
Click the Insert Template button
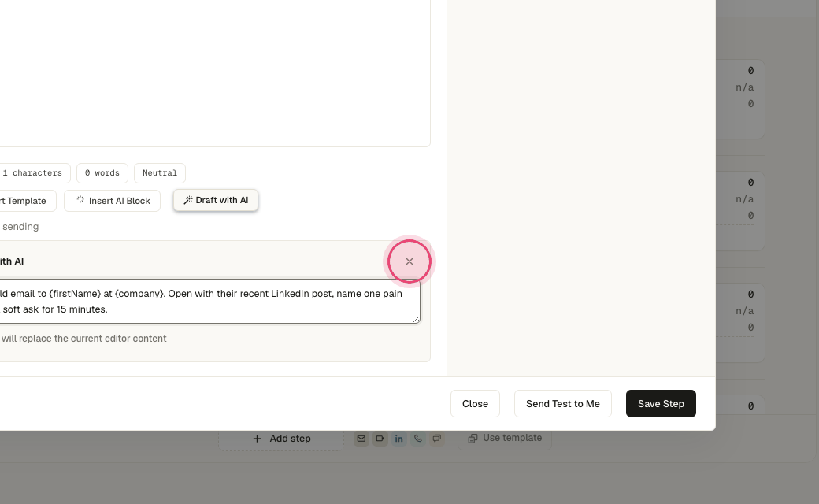[x=26, y=201]
